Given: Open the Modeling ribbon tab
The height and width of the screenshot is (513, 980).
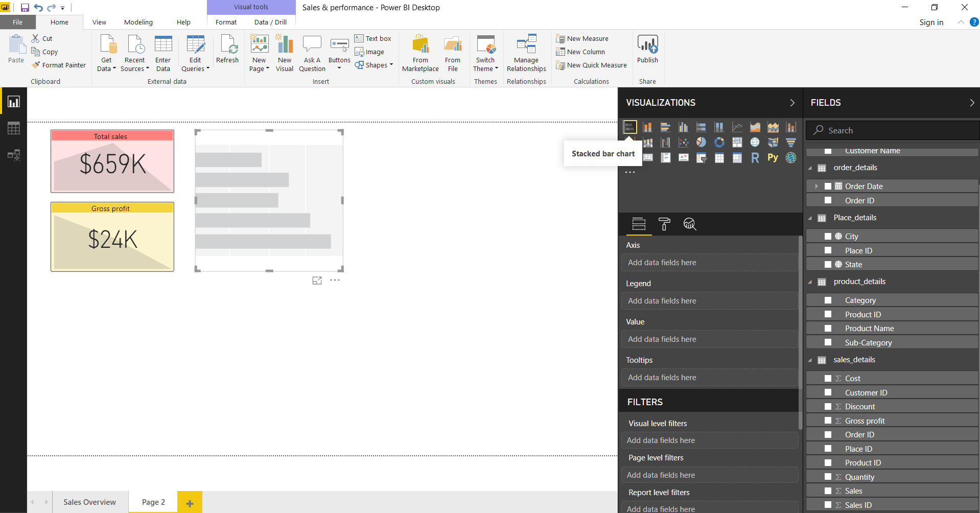Looking at the screenshot, I should (138, 22).
